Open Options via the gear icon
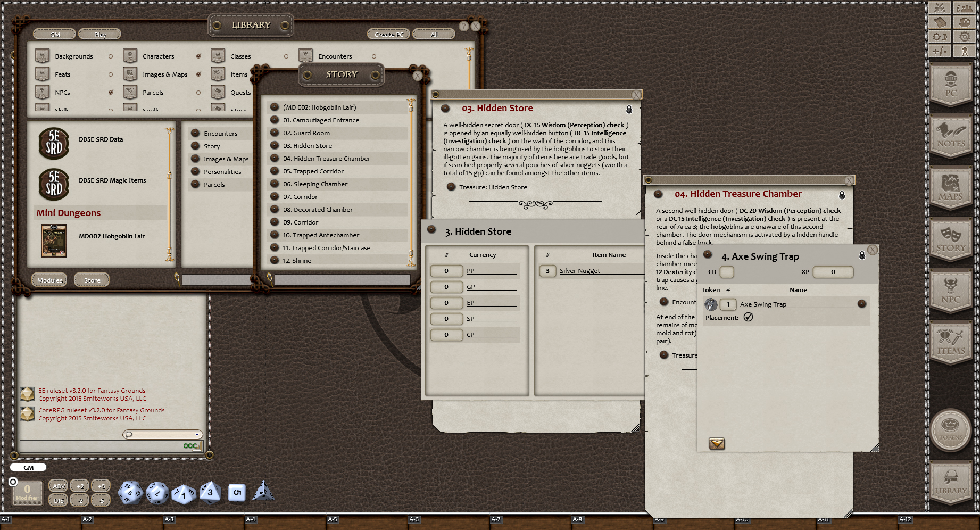980x530 pixels. coord(964,37)
